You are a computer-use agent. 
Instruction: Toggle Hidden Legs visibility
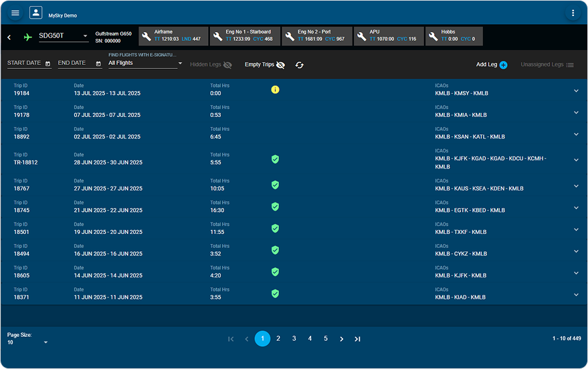(211, 65)
